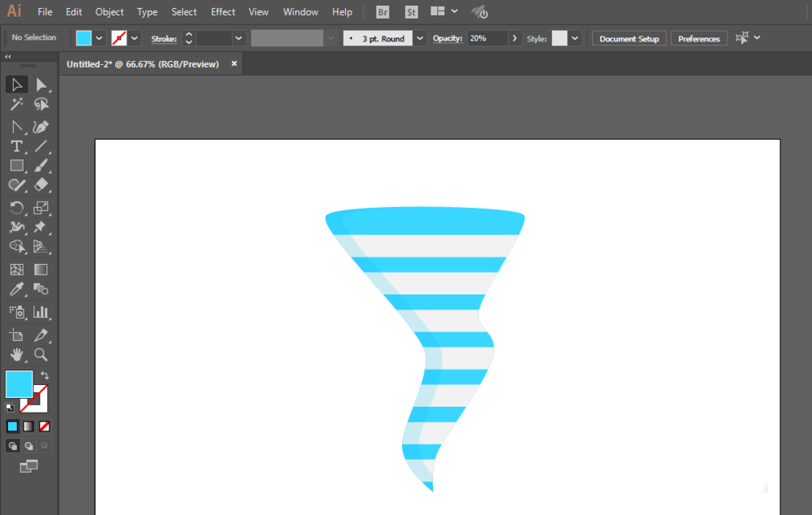Open the File menu
Image resolution: width=812 pixels, height=515 pixels.
click(45, 12)
